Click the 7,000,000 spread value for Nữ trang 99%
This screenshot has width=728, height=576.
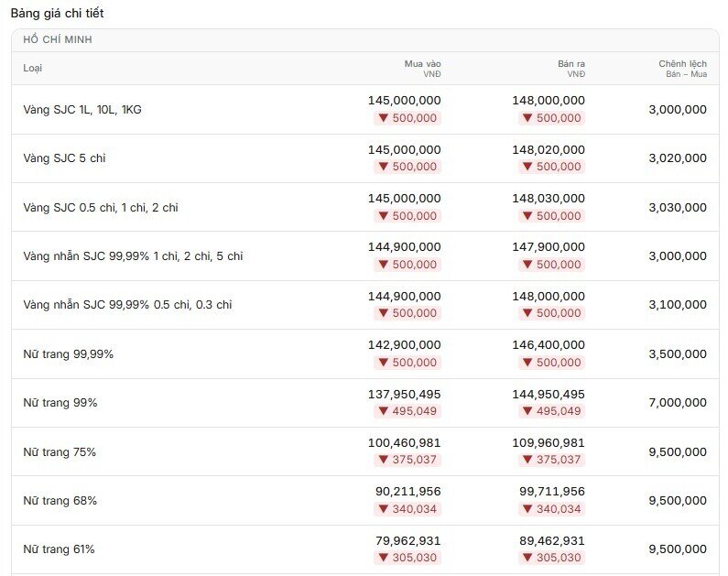pyautogui.click(x=678, y=403)
